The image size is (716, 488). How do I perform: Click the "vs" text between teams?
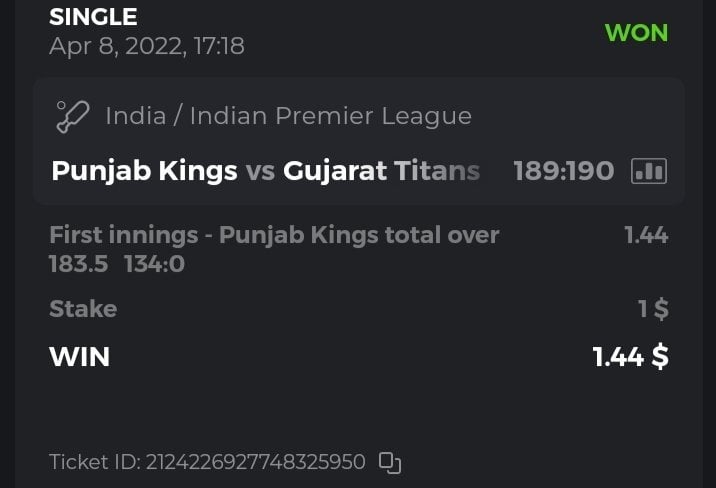(260, 171)
